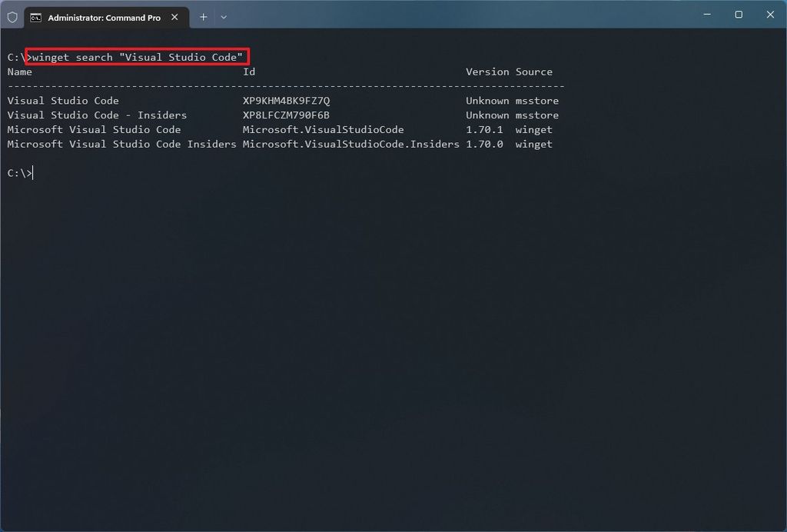The height and width of the screenshot is (532, 787).
Task: Select the XP9KHM4BK9FZ7Q package Id
Action: point(285,100)
